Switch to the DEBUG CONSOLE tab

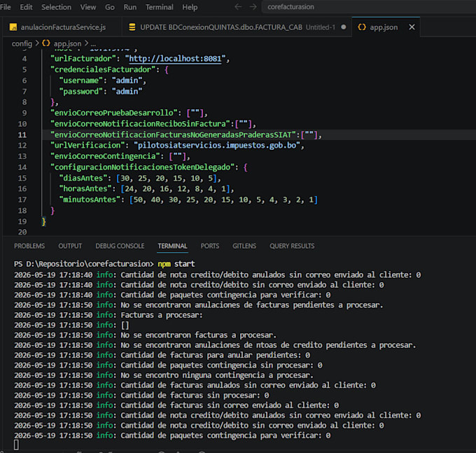coord(120,246)
